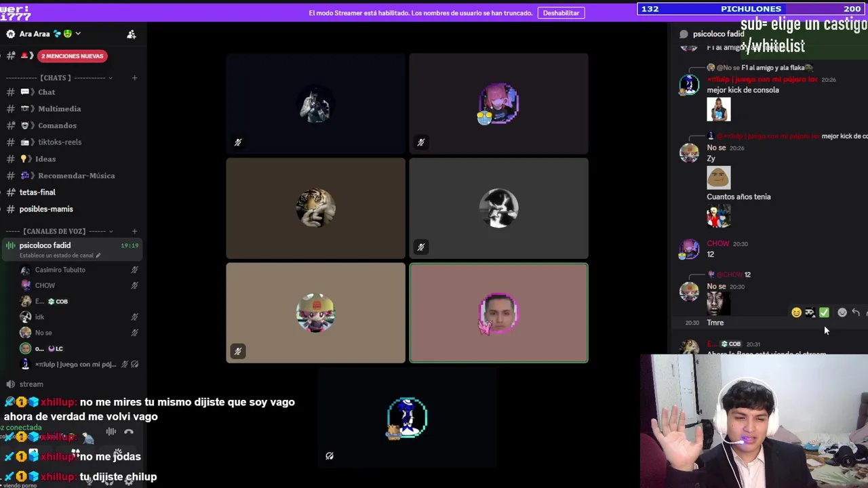Screen dimensions: 868x488
Task: Click the 2 menciones nuevas badge
Action: [x=71, y=56]
